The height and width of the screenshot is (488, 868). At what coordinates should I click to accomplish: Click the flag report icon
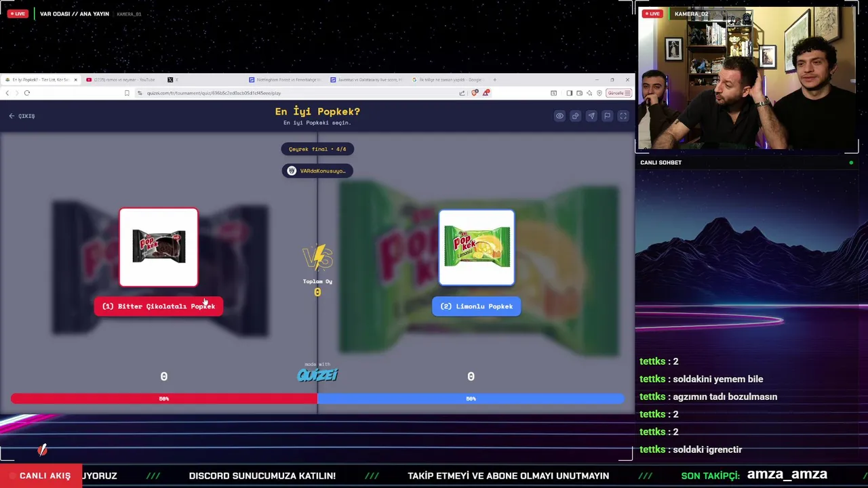pos(607,116)
